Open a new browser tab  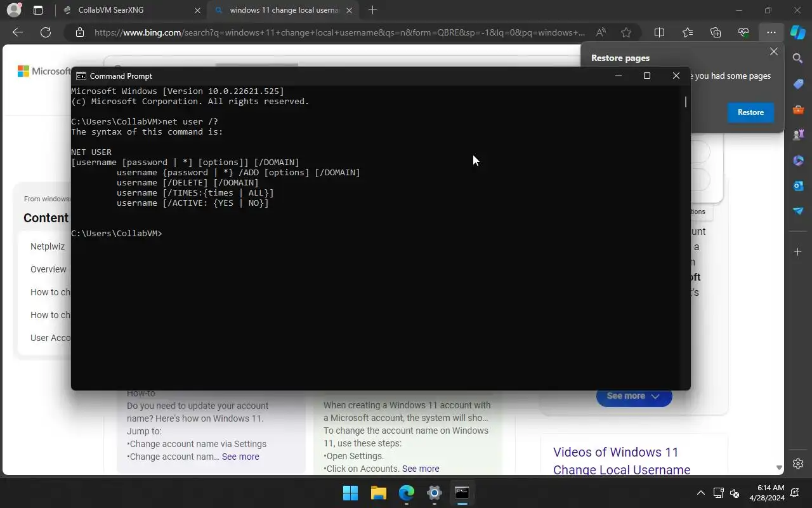click(x=373, y=10)
